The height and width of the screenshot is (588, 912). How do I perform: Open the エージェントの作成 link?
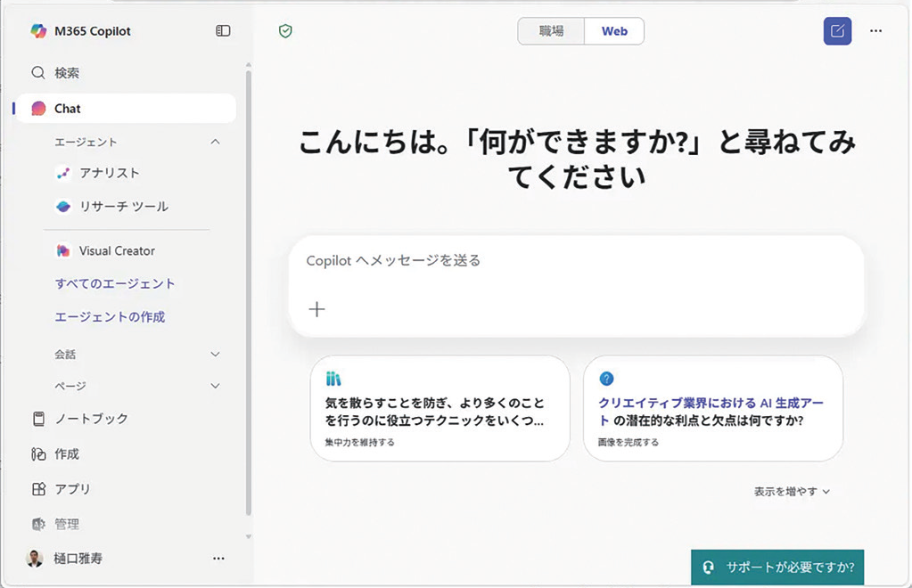click(x=110, y=316)
